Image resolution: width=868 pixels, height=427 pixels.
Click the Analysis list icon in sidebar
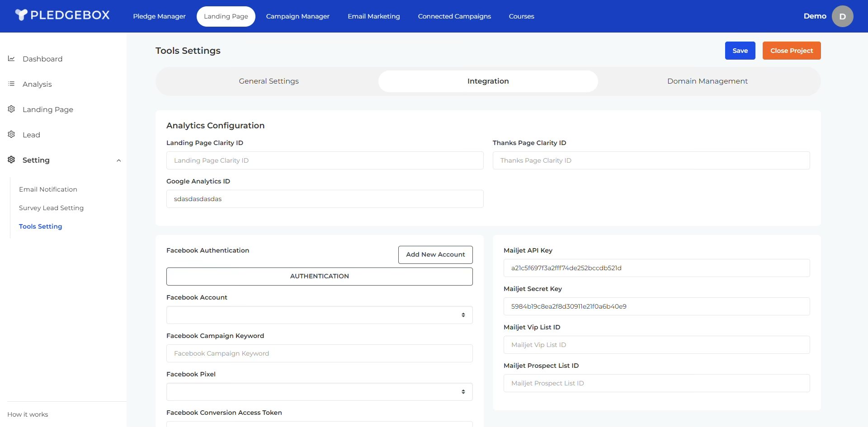click(x=11, y=84)
